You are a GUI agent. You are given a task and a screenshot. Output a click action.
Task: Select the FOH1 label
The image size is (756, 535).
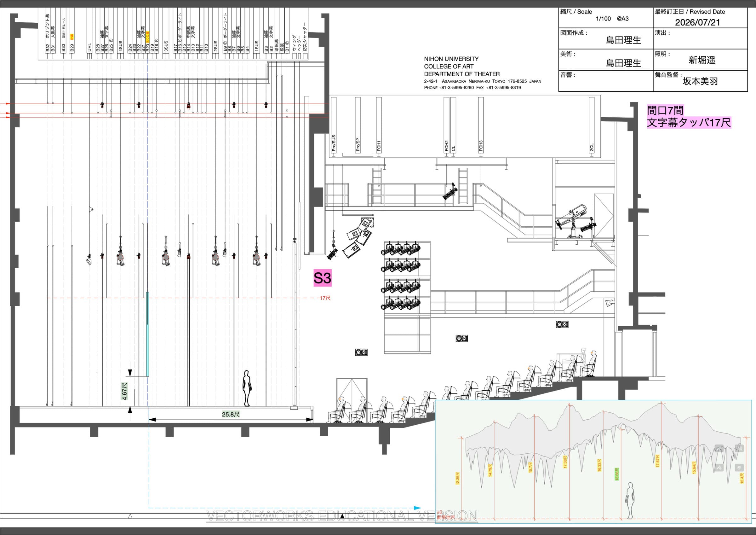point(379,146)
